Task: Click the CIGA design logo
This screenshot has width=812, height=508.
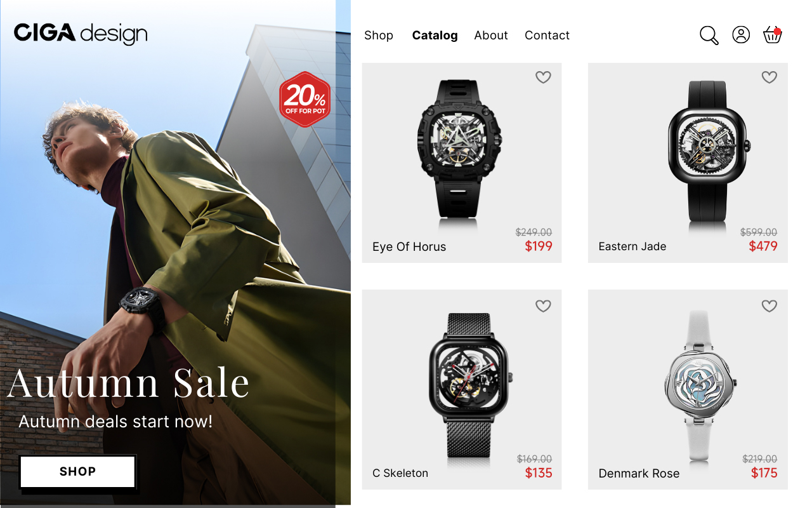Action: pyautogui.click(x=81, y=33)
